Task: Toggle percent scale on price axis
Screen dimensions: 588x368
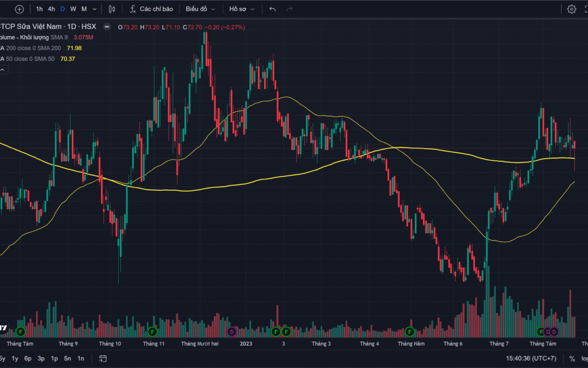Action: (572, 358)
